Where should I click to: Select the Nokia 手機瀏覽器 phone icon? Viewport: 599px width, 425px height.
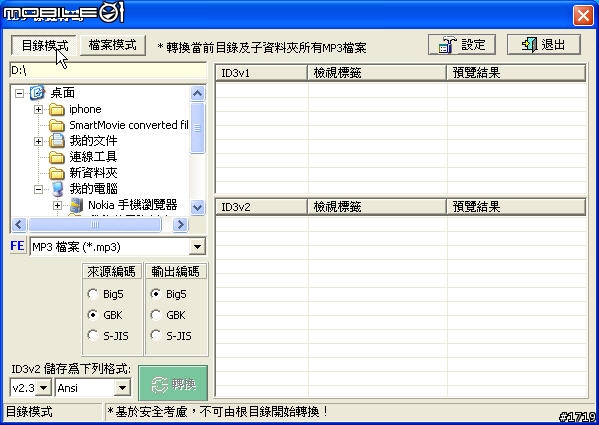coord(76,205)
